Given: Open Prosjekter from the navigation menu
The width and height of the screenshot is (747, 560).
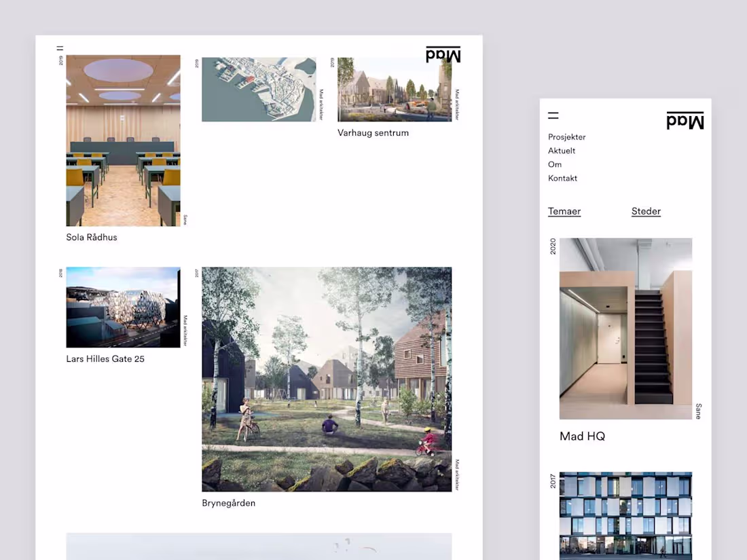Looking at the screenshot, I should (x=566, y=136).
